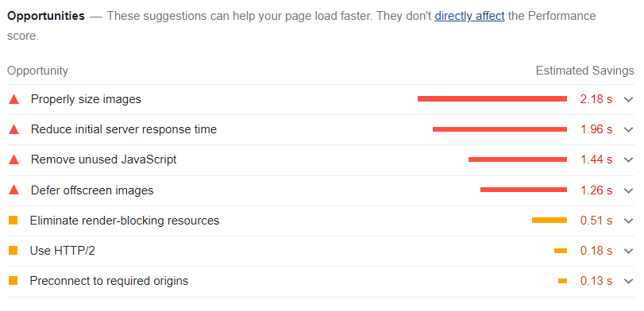Open the directly affect link
Image resolution: width=644 pixels, height=311 pixels.
[x=469, y=16]
